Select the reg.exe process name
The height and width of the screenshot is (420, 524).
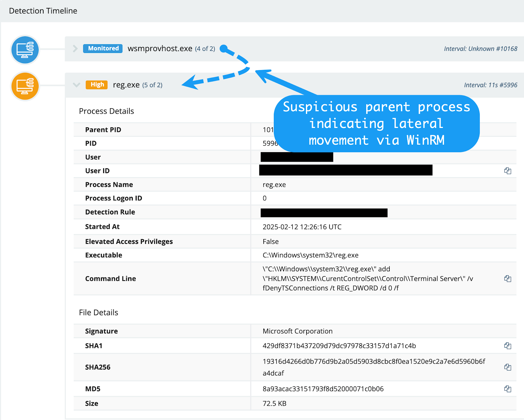point(126,85)
